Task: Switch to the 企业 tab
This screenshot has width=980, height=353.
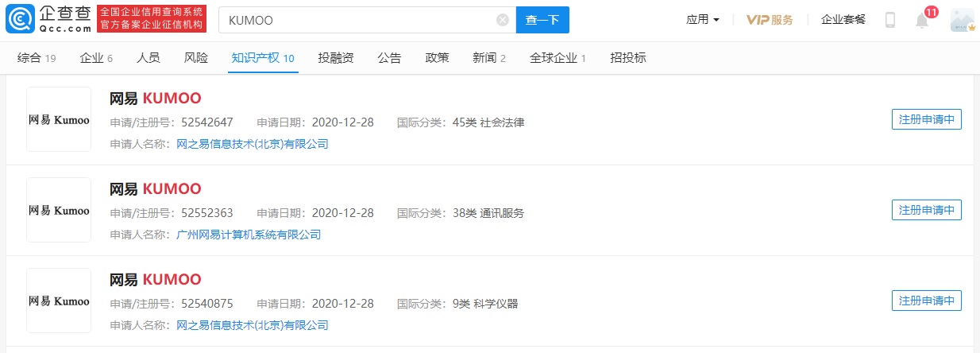Action: (96, 57)
